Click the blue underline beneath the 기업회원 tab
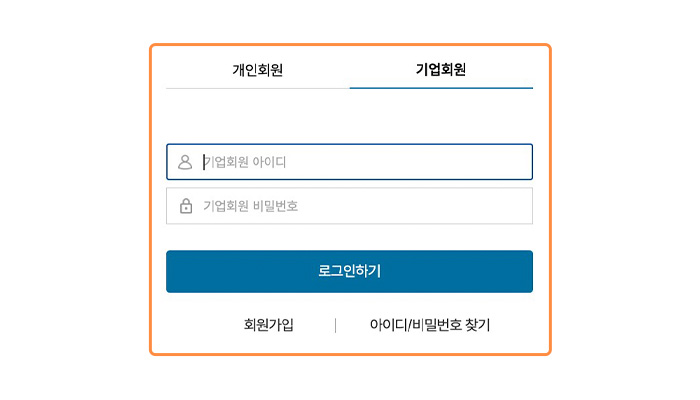Viewport: 700px width, 400px height. coord(441,88)
